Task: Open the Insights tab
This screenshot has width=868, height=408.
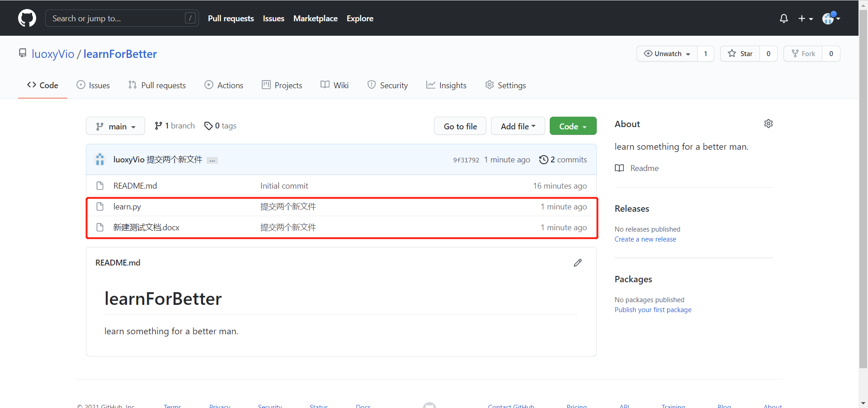Action: (x=446, y=85)
